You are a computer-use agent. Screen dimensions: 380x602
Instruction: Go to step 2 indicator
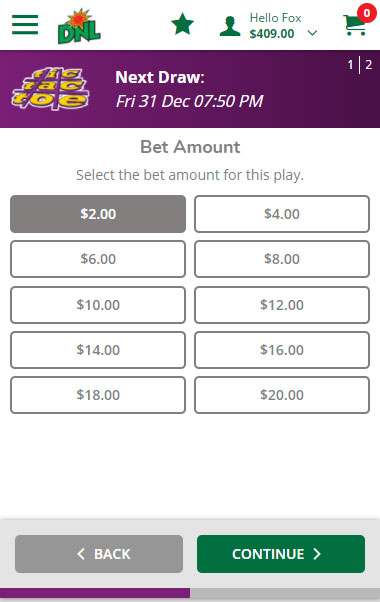(368, 64)
